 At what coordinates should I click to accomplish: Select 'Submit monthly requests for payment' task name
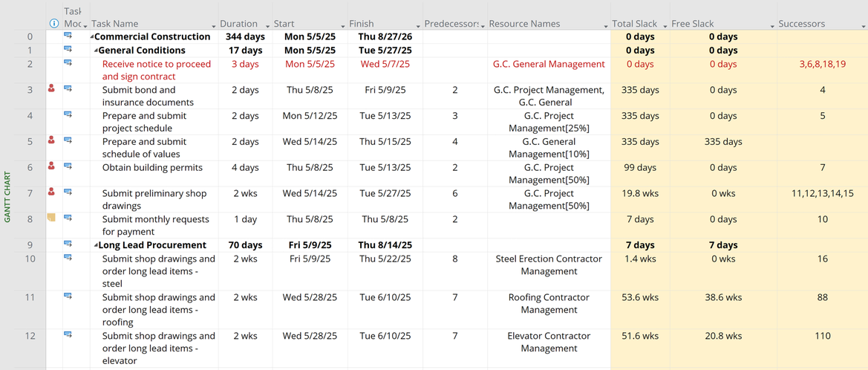[155, 225]
